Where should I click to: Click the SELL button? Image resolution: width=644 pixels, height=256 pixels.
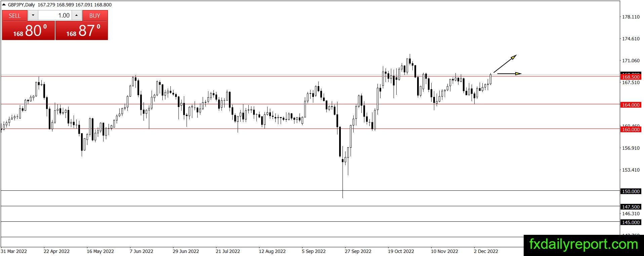point(15,15)
